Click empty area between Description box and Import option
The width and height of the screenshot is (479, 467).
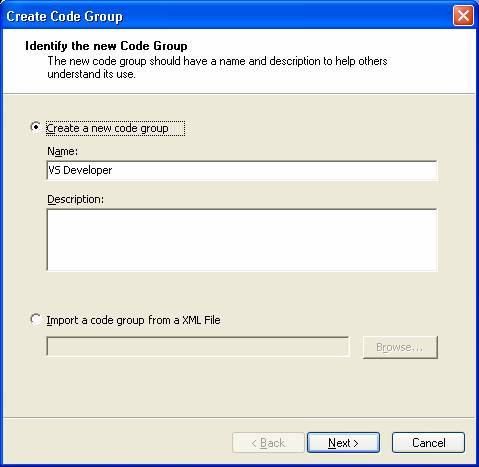coord(242,292)
